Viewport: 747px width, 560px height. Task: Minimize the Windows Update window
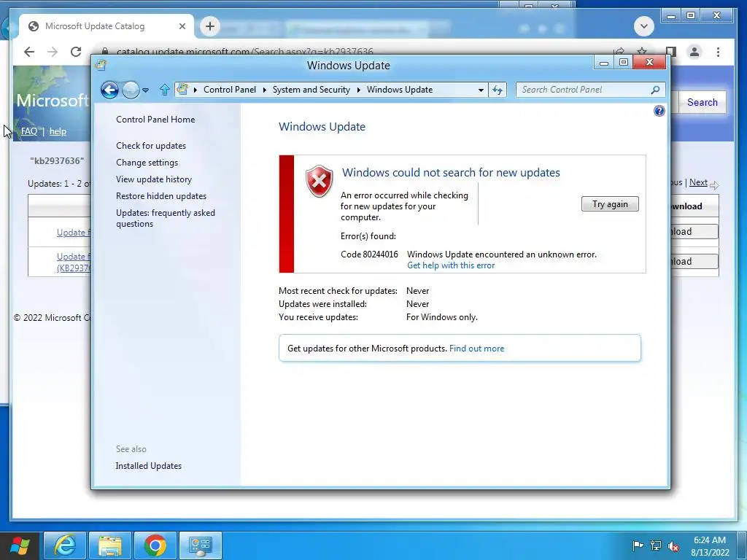coord(603,63)
